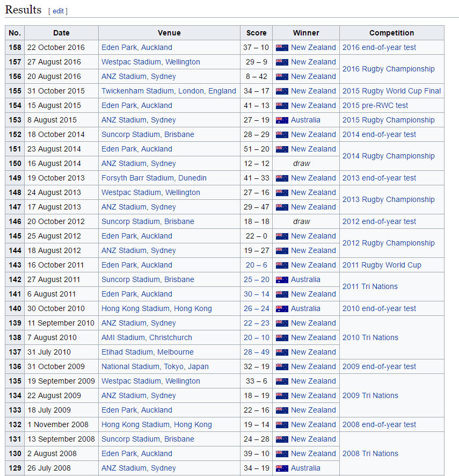Click the New Zealand flag in the Tokyo match row
459x476 pixels.
282,366
